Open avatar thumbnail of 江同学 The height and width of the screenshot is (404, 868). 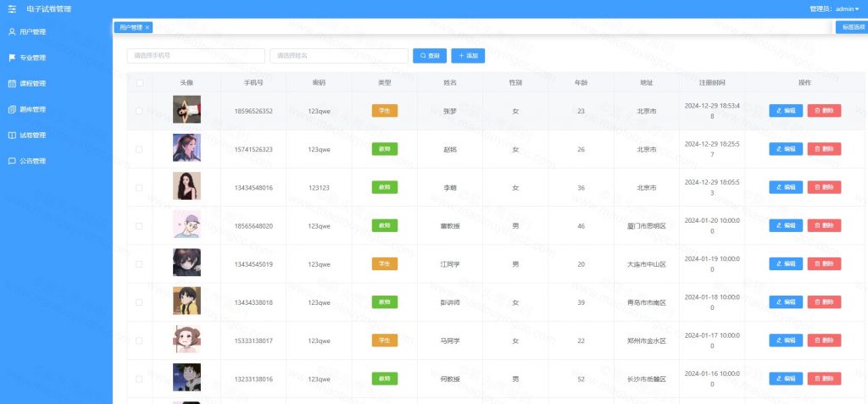[x=186, y=263]
